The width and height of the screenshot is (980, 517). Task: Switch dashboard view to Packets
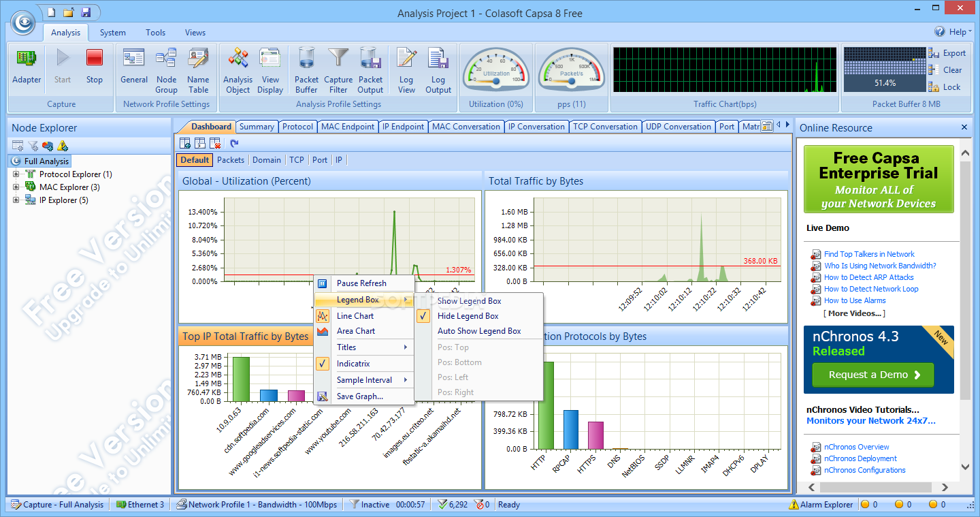(x=231, y=160)
